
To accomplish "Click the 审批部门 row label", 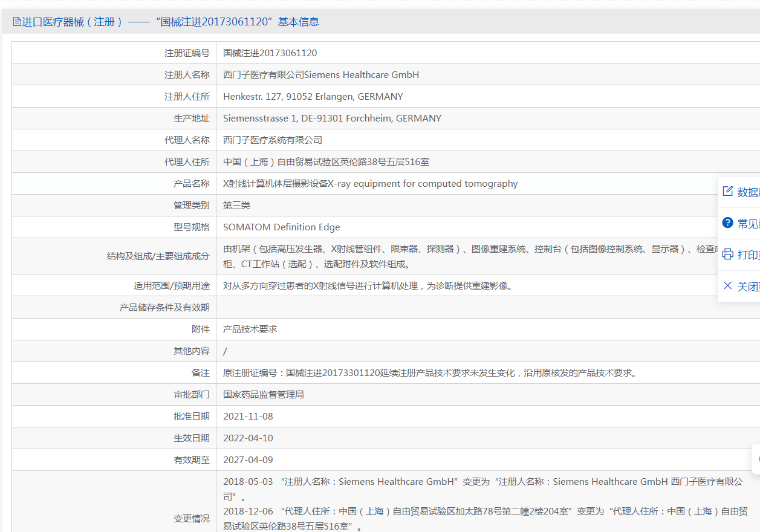I will click(x=192, y=395).
